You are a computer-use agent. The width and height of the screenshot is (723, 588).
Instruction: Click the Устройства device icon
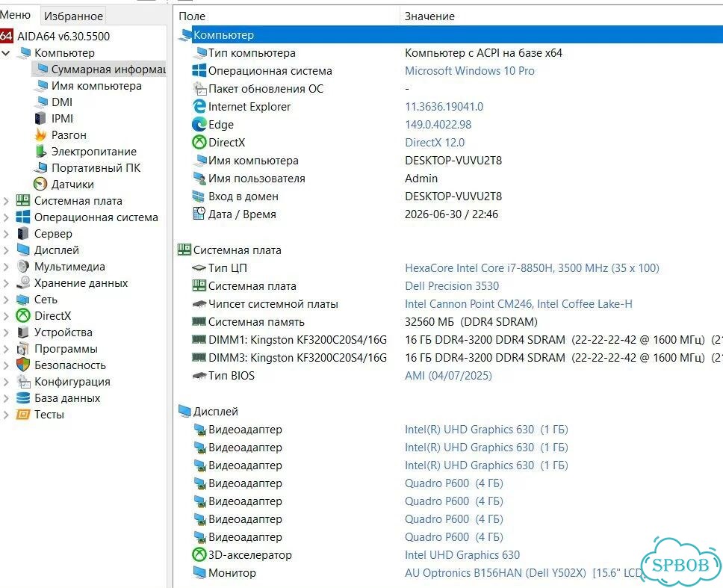(x=23, y=332)
